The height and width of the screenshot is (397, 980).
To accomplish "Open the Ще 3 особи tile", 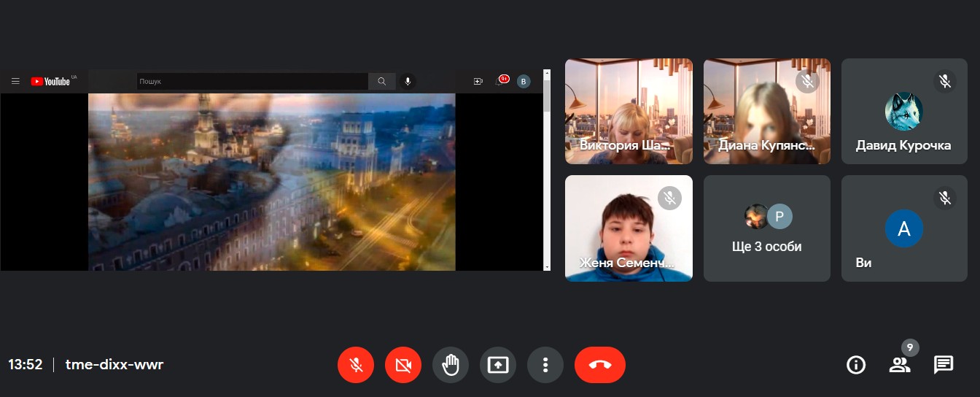I will pyautogui.click(x=767, y=228).
